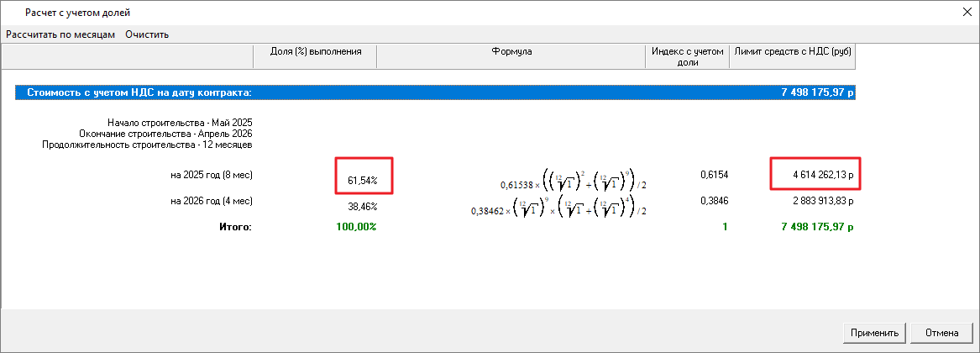
Task: Select the 'на 2025 год (8 мес)' row label
Action: pos(211,175)
